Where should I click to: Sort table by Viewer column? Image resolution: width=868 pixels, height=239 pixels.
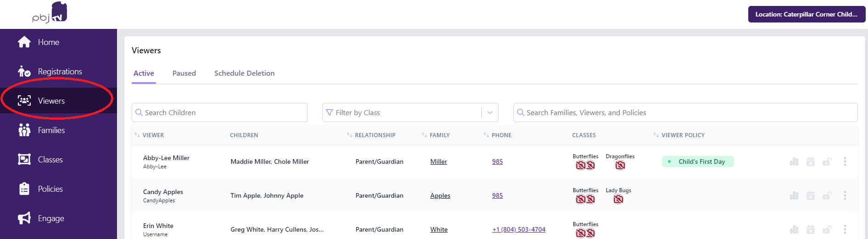tap(137, 135)
